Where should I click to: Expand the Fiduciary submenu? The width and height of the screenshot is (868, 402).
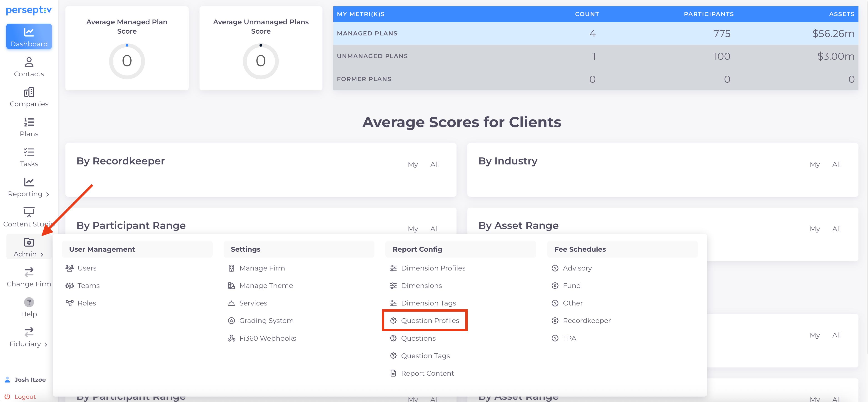click(x=46, y=345)
